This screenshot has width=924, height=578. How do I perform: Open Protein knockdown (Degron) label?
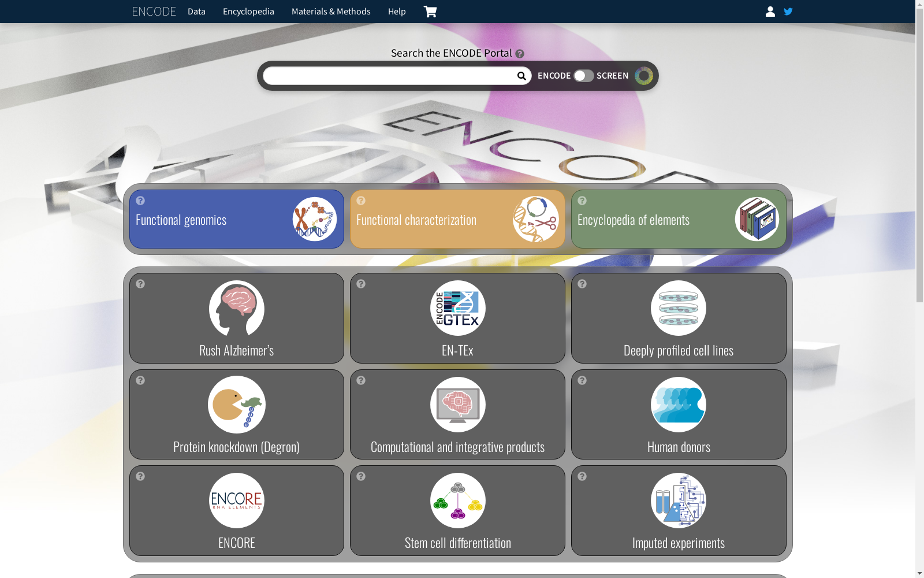236,447
